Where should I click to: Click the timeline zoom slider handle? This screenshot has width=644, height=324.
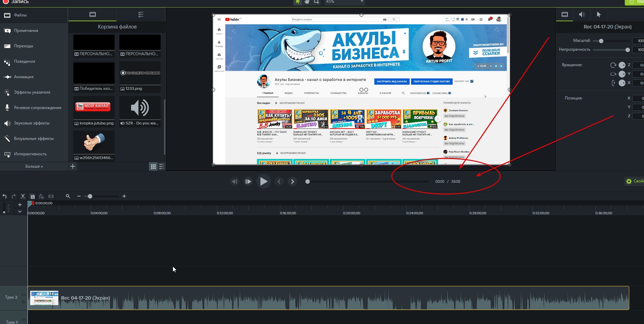coord(90,196)
